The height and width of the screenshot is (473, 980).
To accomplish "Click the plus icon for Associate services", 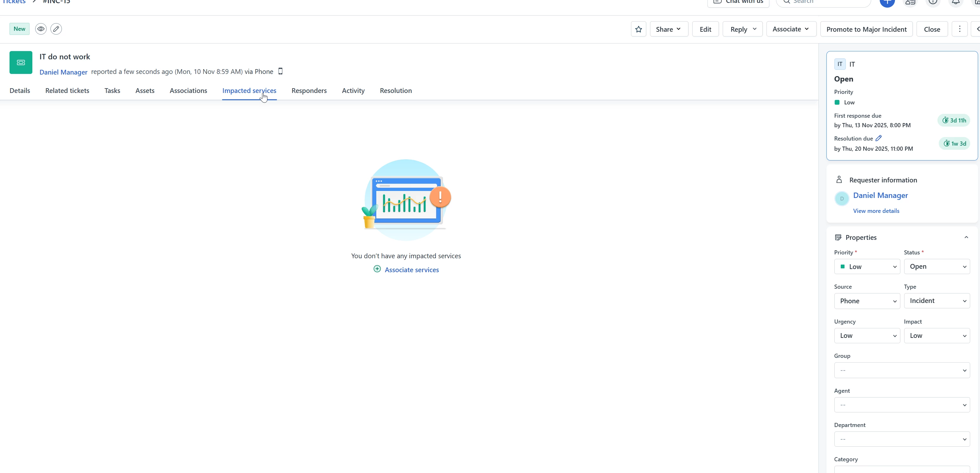I will tap(377, 269).
